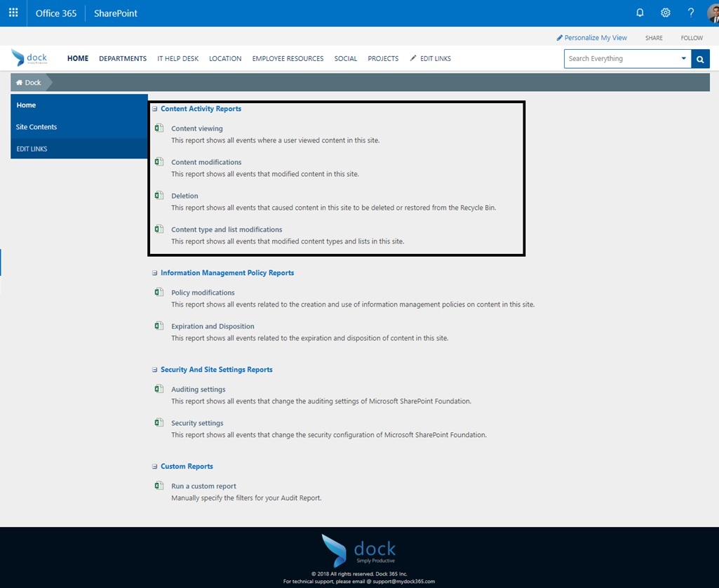
Task: Click the search magnifier button
Action: click(699, 59)
